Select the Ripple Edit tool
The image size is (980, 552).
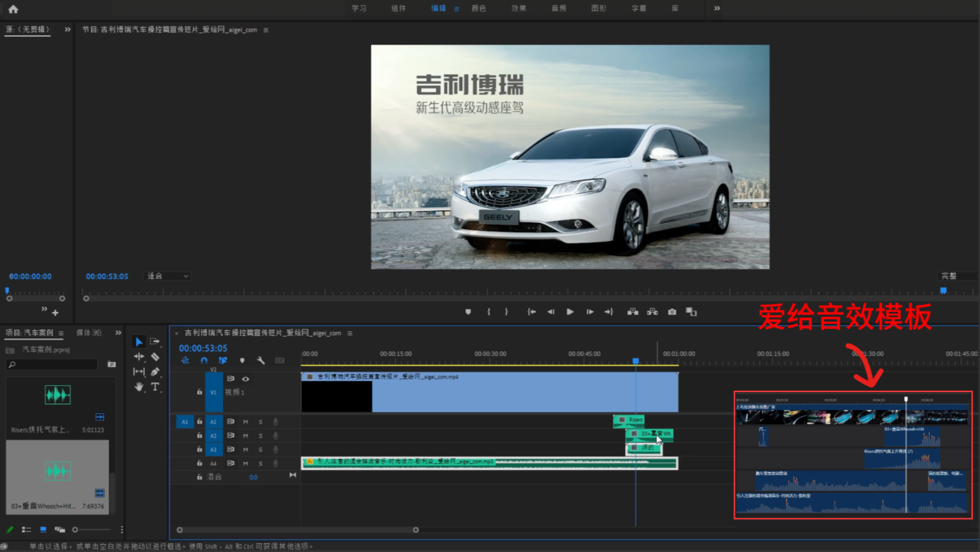click(139, 357)
